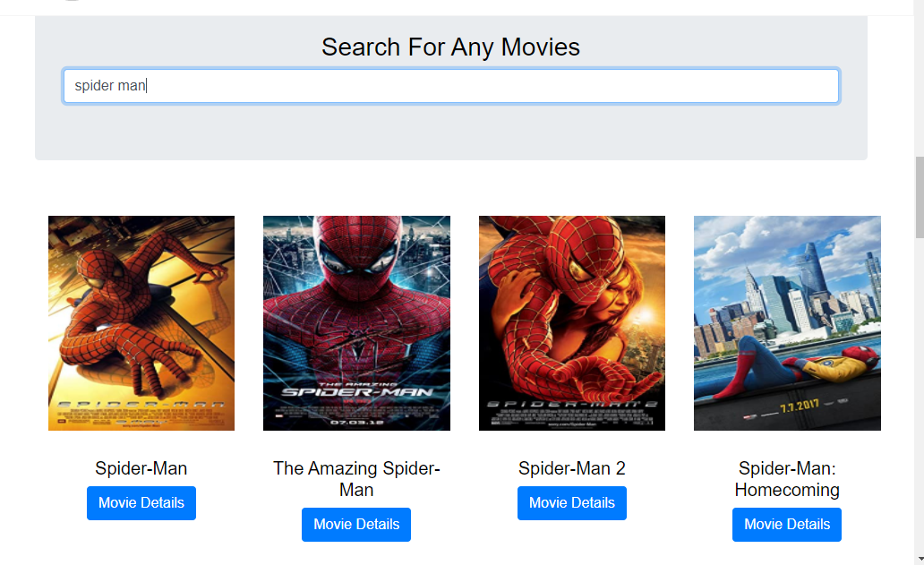Click the 'Spider-Man 2' title text

click(x=571, y=468)
